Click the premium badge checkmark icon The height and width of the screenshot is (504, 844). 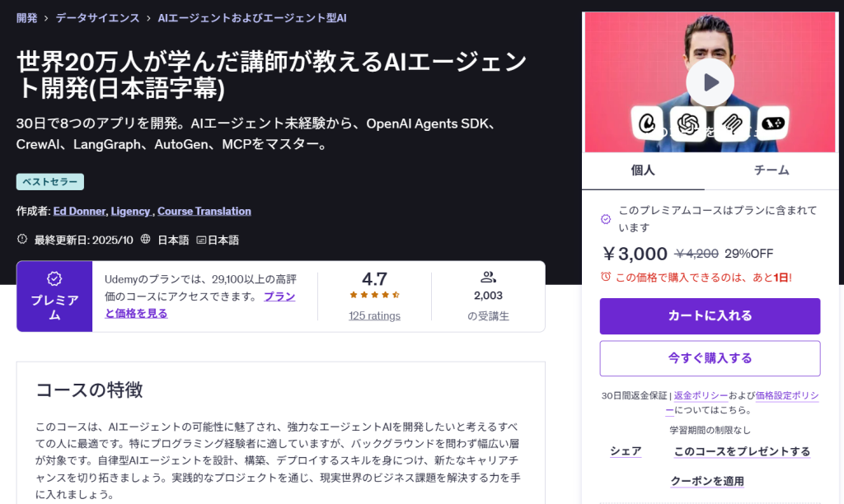54,278
